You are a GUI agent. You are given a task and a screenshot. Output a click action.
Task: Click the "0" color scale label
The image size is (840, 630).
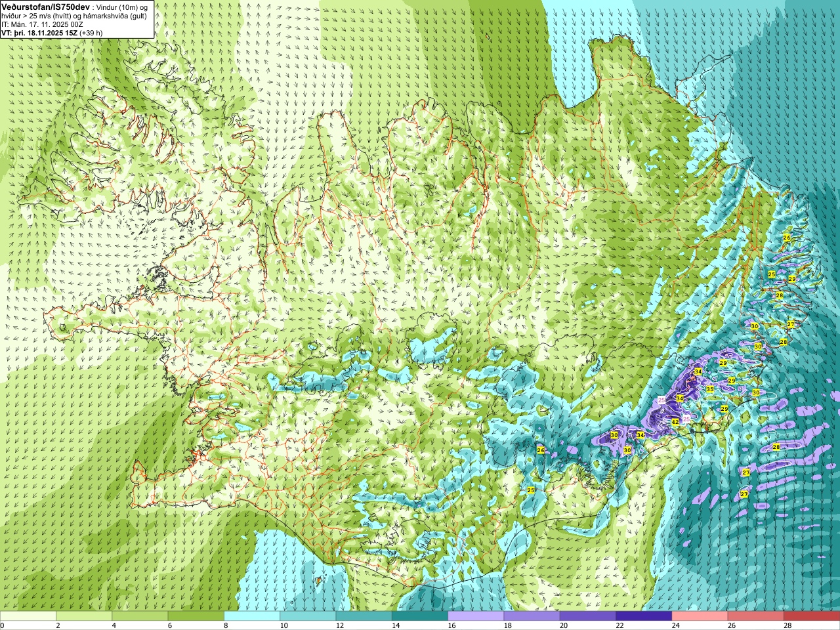(3, 625)
